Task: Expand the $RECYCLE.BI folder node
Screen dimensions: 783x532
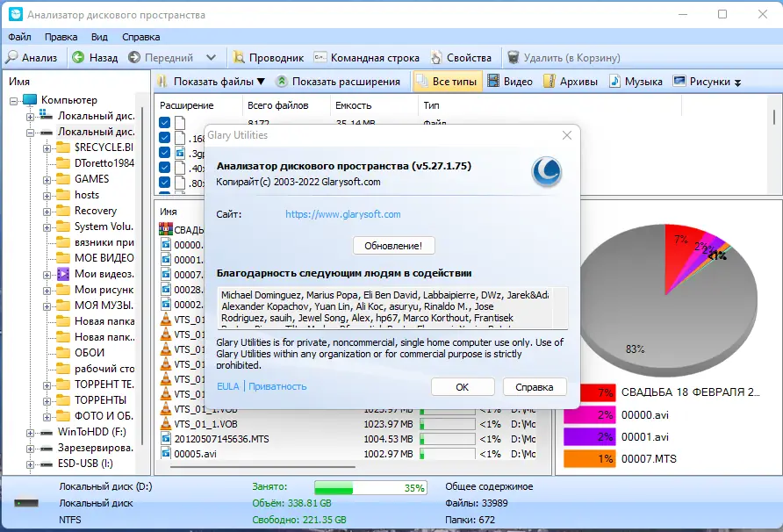Action: click(x=47, y=148)
